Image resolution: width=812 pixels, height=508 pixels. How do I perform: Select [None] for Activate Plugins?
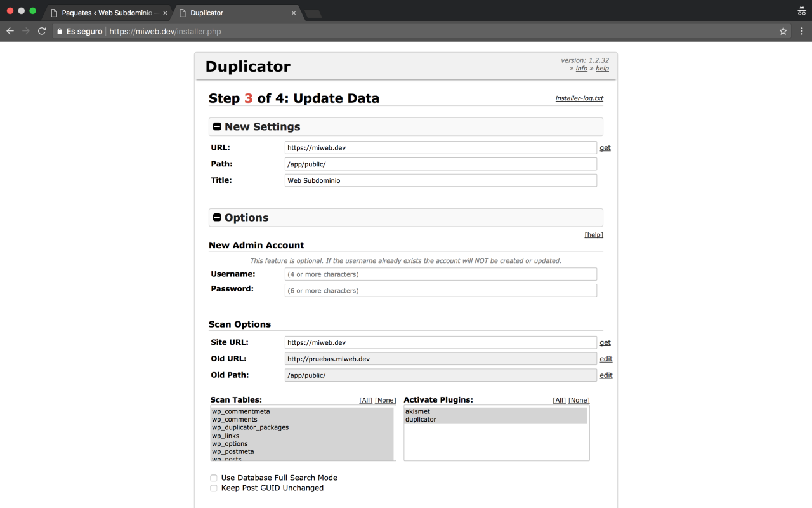click(579, 401)
